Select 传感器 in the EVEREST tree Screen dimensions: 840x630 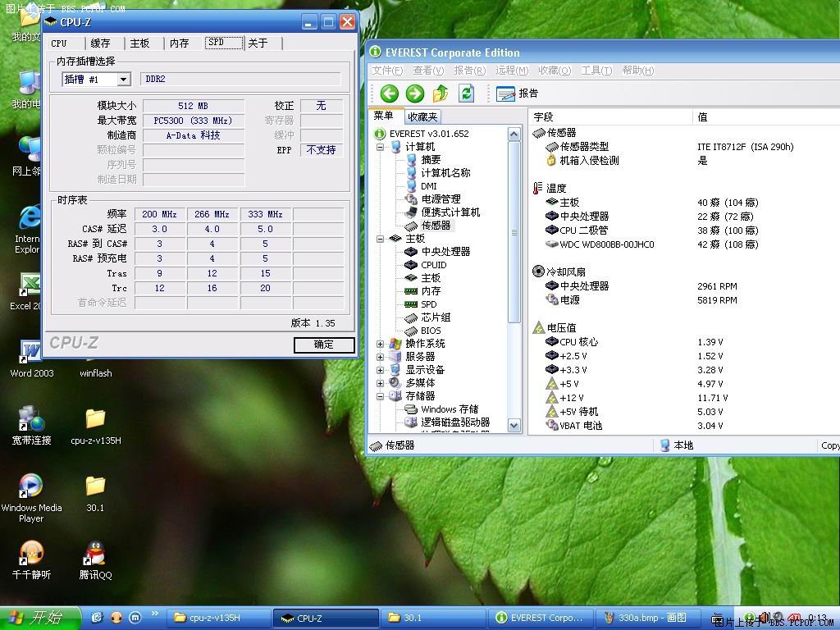(x=436, y=226)
